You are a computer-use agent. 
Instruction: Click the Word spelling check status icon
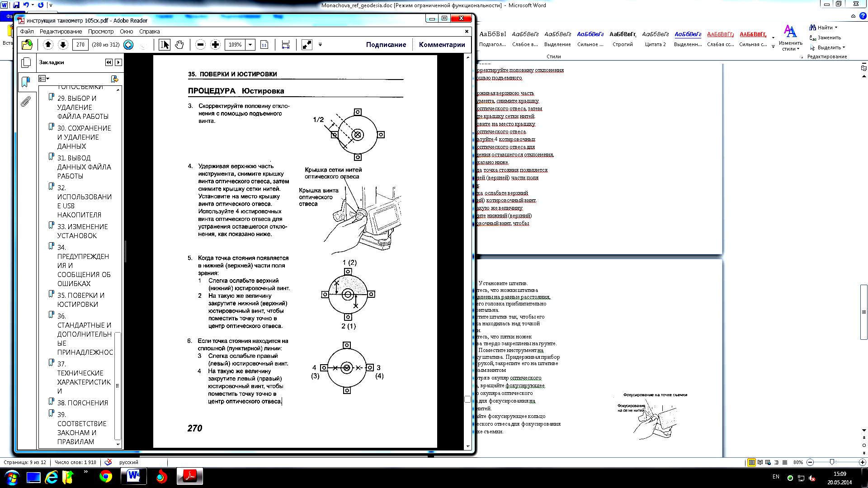click(x=108, y=462)
